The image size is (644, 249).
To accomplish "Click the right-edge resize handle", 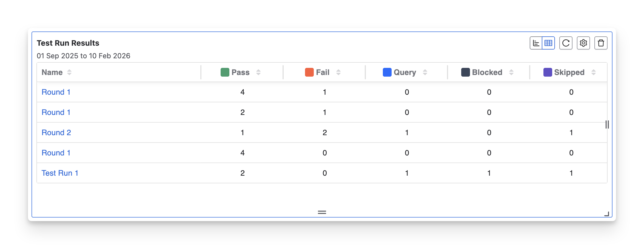I will (607, 125).
